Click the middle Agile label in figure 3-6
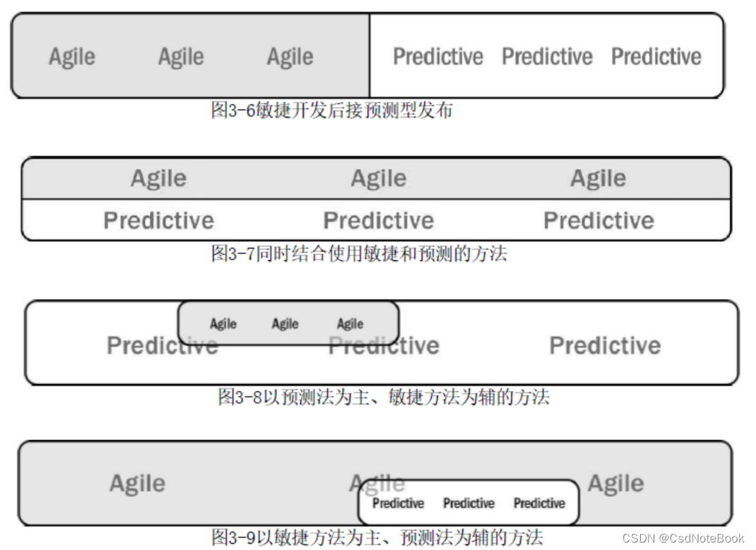 182,58
